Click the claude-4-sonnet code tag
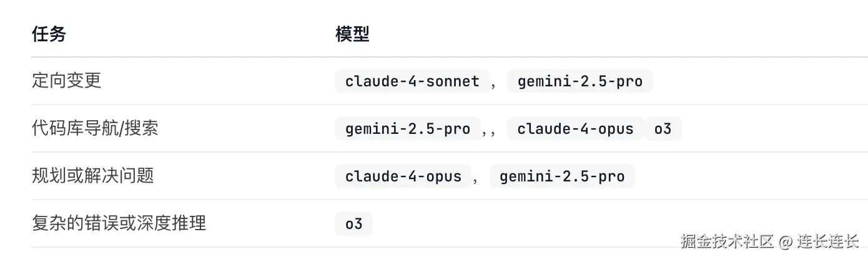The width and height of the screenshot is (868, 259). 412,81
